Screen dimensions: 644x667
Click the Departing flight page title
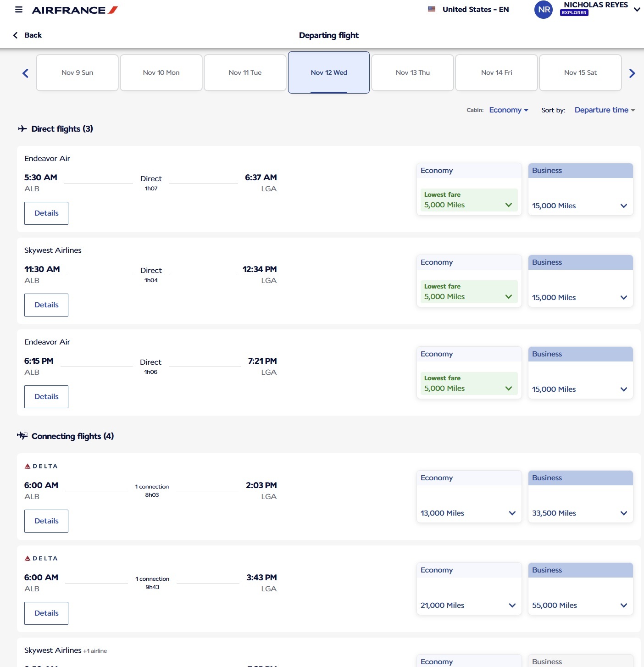click(x=329, y=35)
